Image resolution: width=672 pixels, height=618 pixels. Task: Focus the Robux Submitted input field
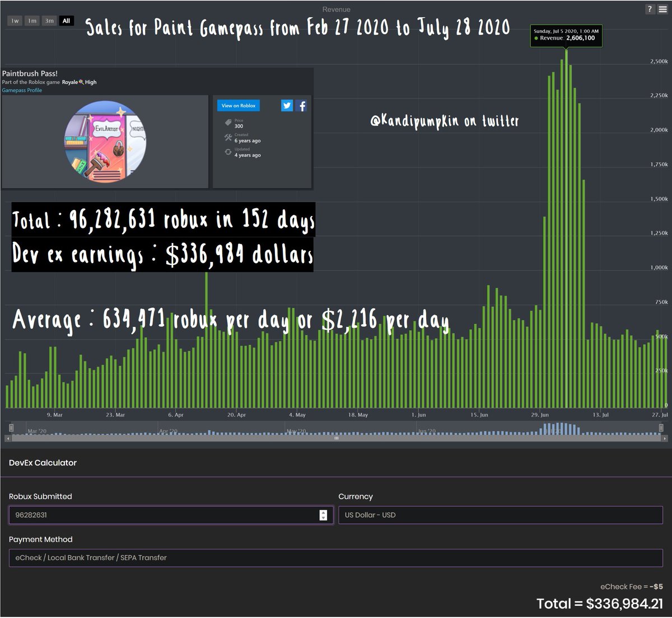pos(171,515)
